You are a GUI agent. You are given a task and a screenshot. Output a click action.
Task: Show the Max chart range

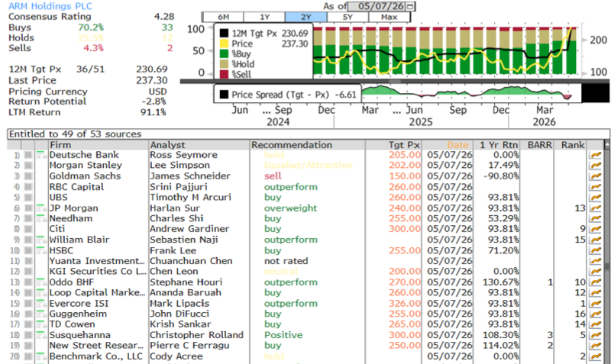coord(390,17)
